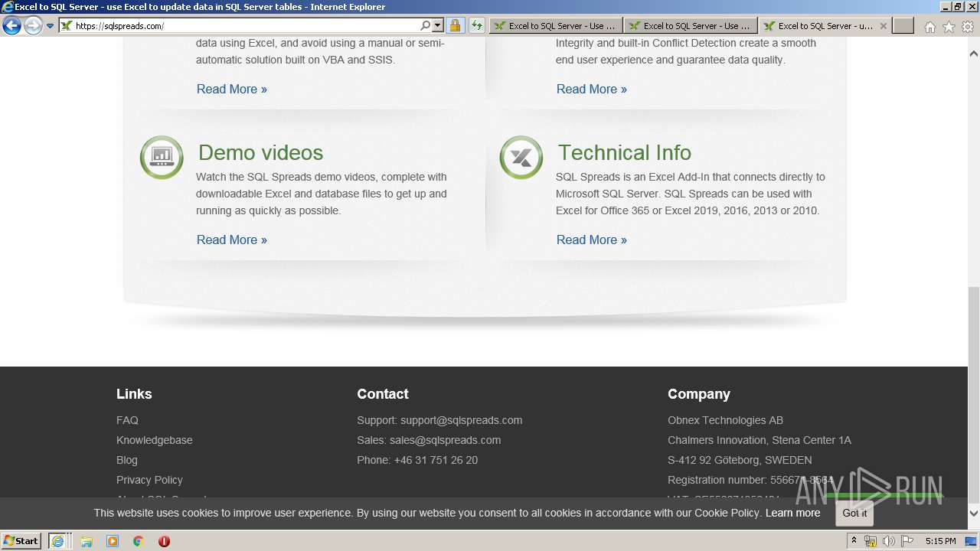Click the Demo videos chart icon
This screenshot has width=980, height=551.
pyautogui.click(x=162, y=158)
